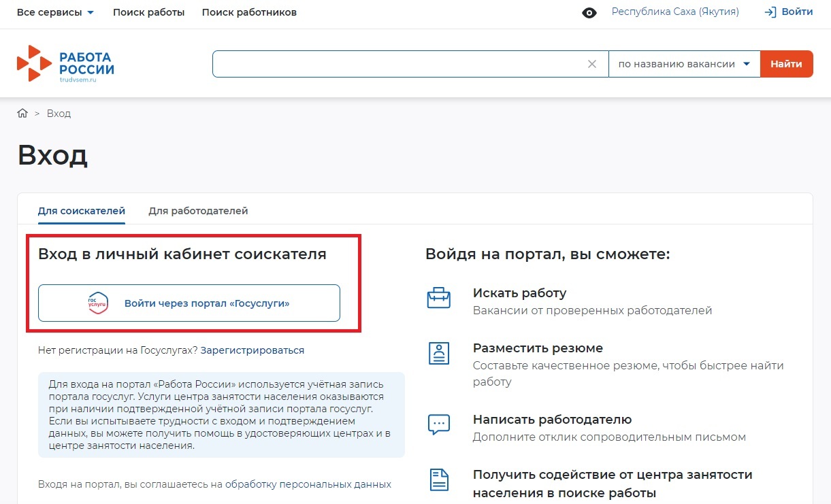
Task: Open the по названию вакансии dropdown
Action: click(x=684, y=64)
